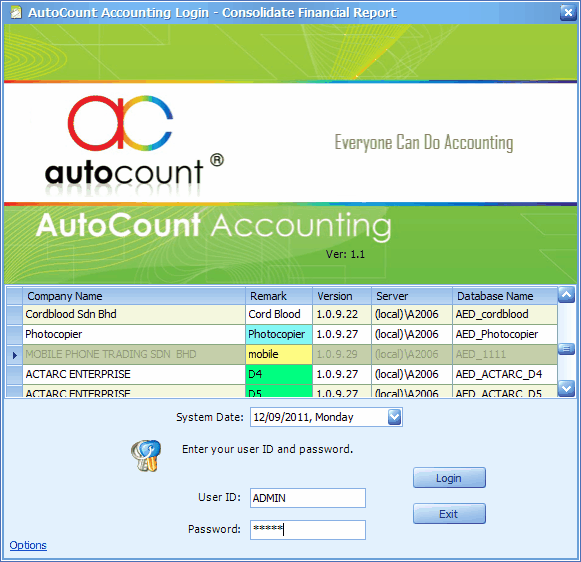The height and width of the screenshot is (562, 581).
Task: Click the row indicator arrow of the selected row
Action: pos(14,355)
